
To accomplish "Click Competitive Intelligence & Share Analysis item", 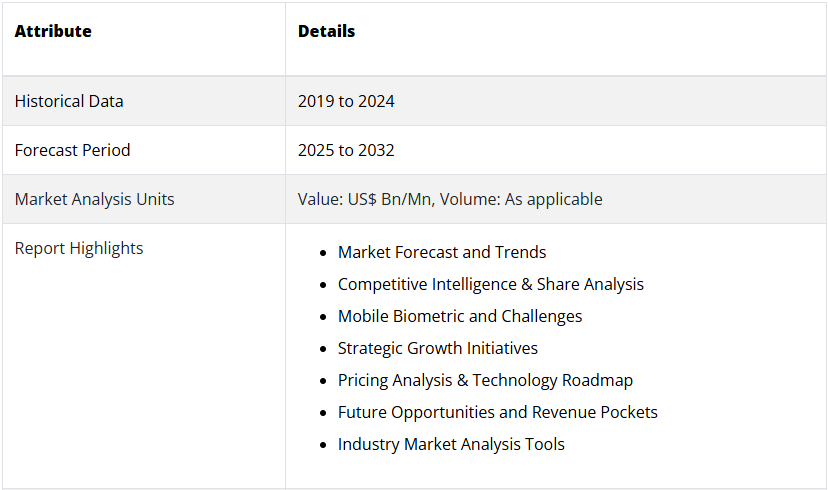I will [x=491, y=284].
